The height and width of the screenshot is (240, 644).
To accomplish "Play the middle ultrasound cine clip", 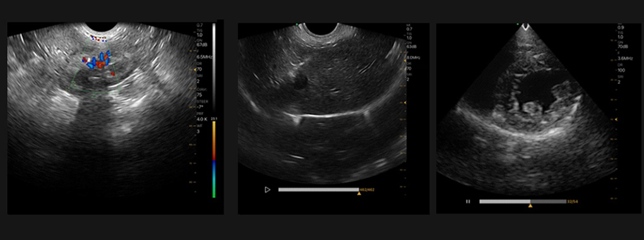I will pyautogui.click(x=268, y=189).
